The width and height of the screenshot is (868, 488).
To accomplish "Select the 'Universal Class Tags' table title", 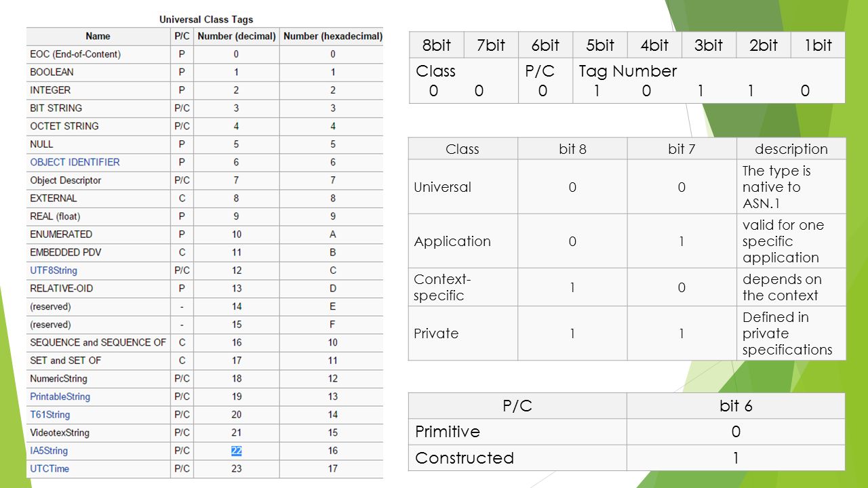I will point(206,20).
